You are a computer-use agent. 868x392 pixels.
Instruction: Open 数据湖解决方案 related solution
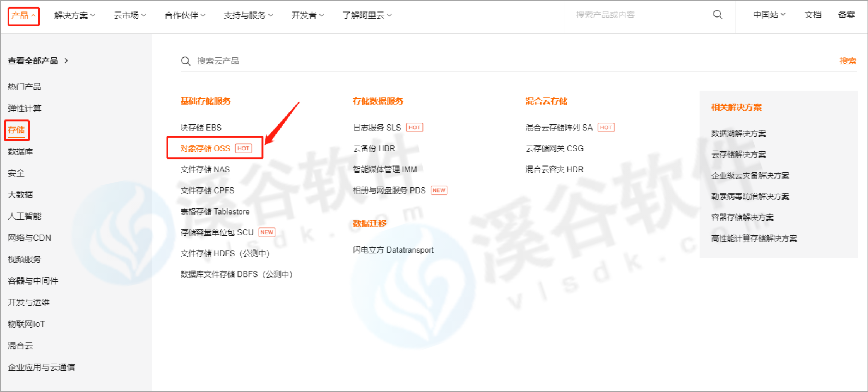click(x=738, y=133)
